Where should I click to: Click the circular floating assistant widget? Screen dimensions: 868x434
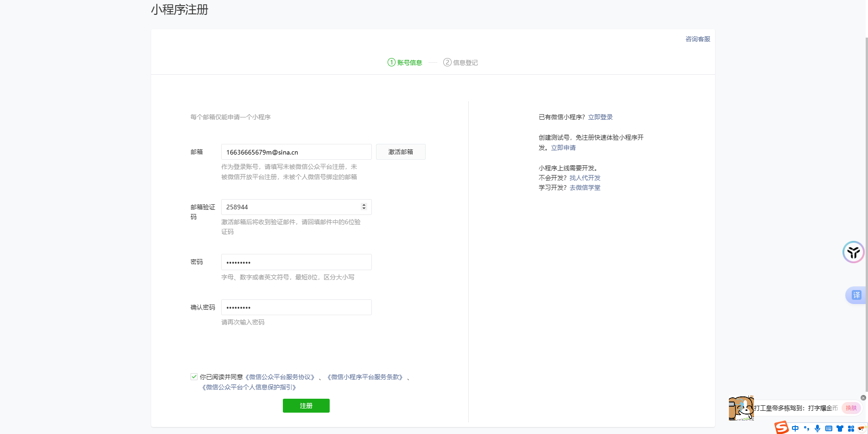pos(854,252)
